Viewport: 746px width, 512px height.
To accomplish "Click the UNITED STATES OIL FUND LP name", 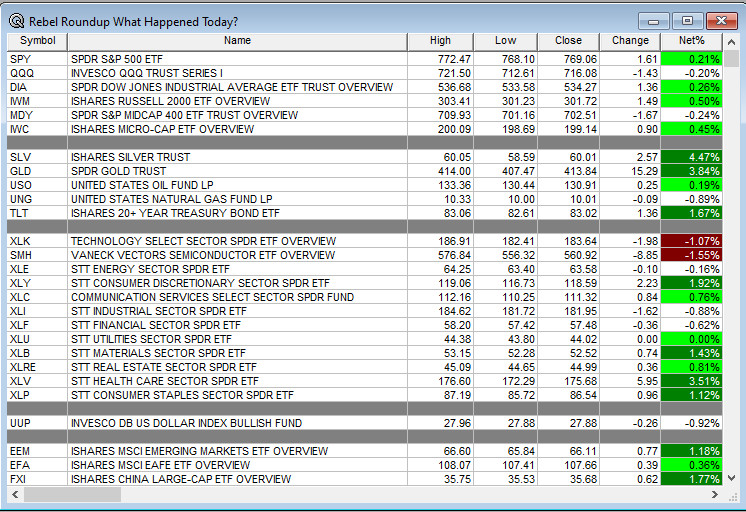I will [142, 185].
